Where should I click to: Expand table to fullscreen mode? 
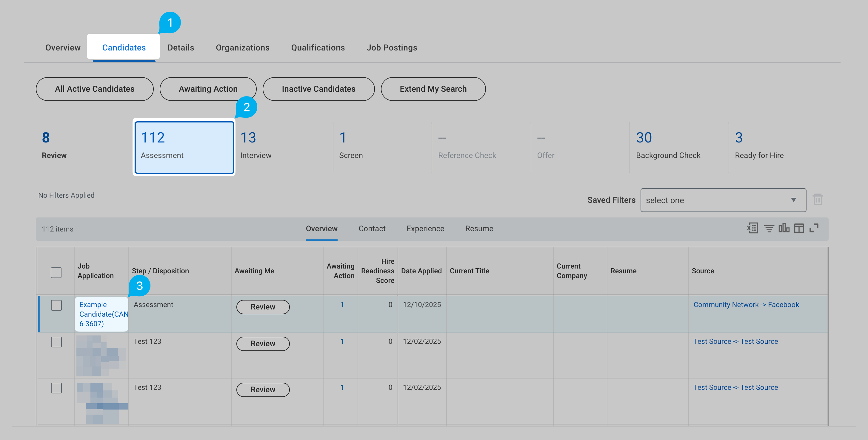[814, 228]
